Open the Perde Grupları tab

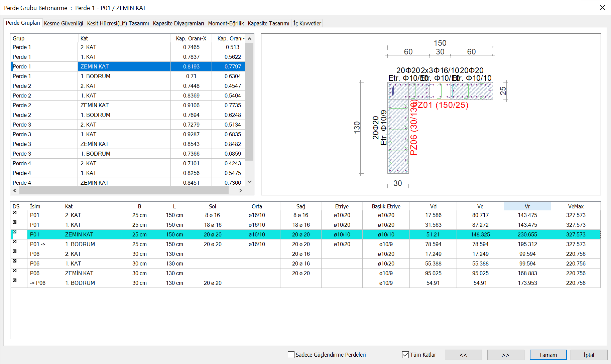(23, 23)
